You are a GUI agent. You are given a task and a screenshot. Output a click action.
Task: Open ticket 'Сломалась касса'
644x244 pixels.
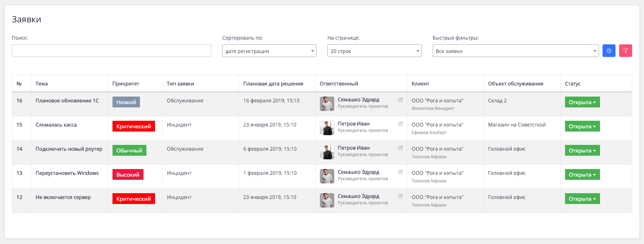tap(56, 125)
